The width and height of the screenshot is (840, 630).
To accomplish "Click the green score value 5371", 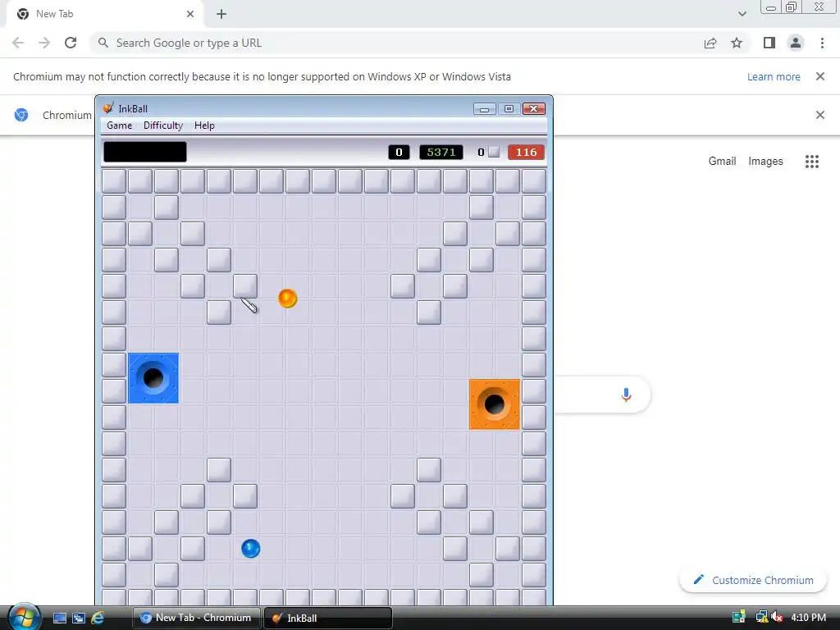I will pyautogui.click(x=441, y=152).
